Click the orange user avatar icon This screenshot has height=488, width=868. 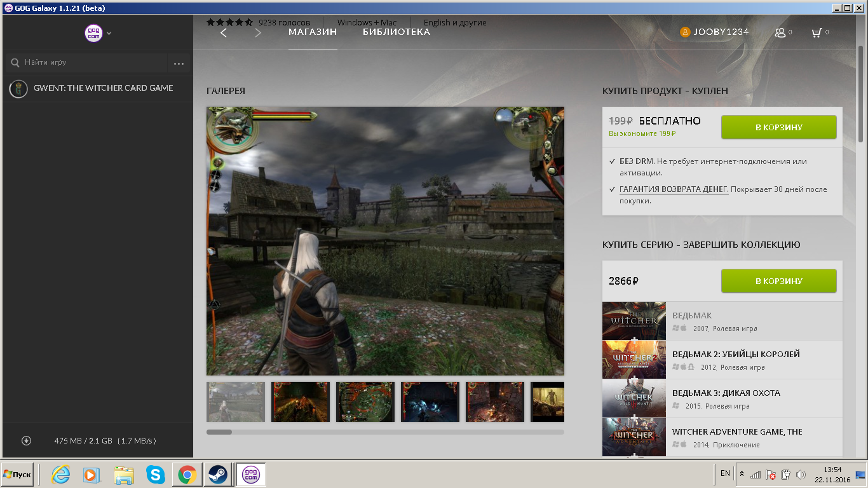tap(685, 32)
